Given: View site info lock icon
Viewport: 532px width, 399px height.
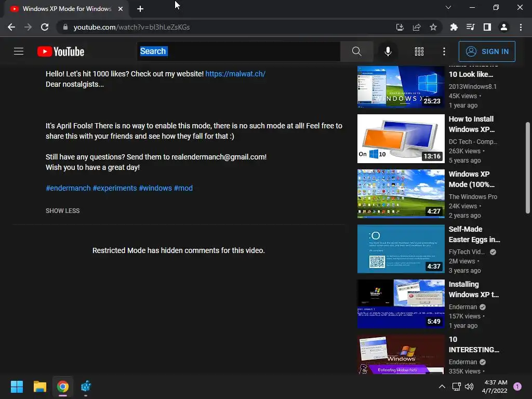Looking at the screenshot, I should coord(65,27).
